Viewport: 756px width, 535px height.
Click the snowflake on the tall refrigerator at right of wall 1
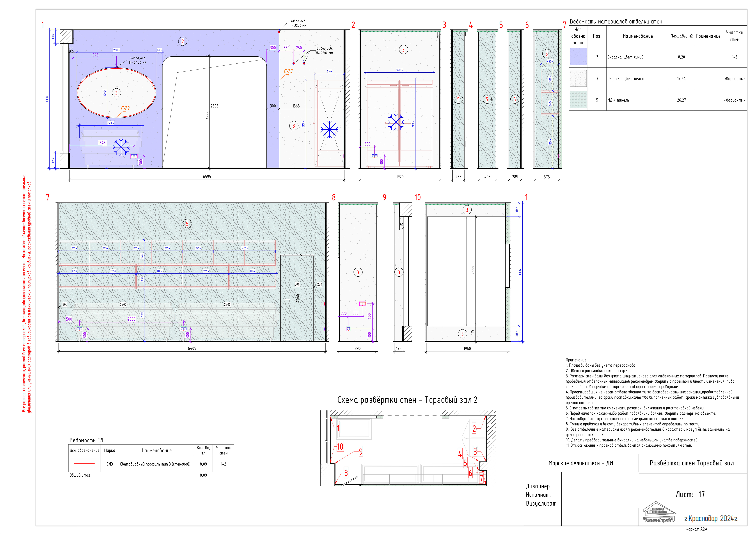point(329,129)
